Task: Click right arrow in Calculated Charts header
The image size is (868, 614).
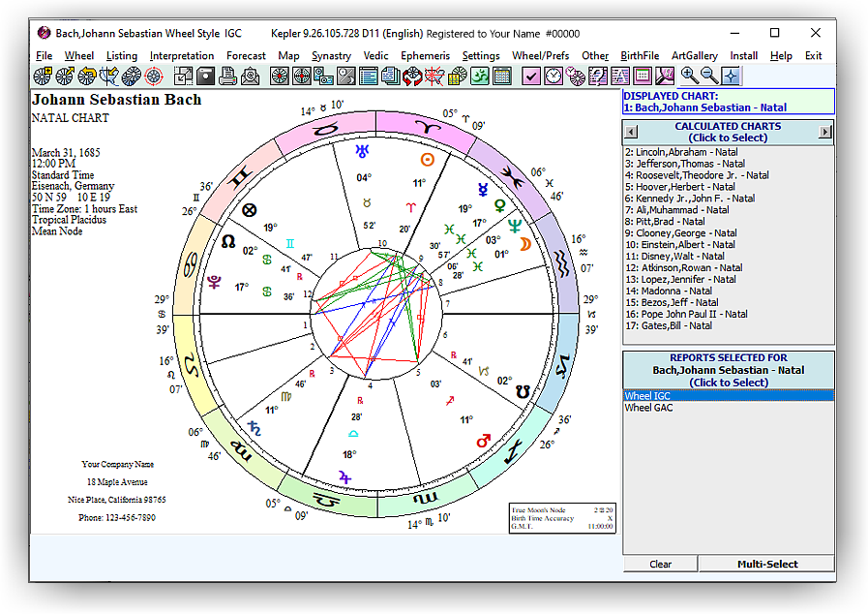Action: coord(825,132)
